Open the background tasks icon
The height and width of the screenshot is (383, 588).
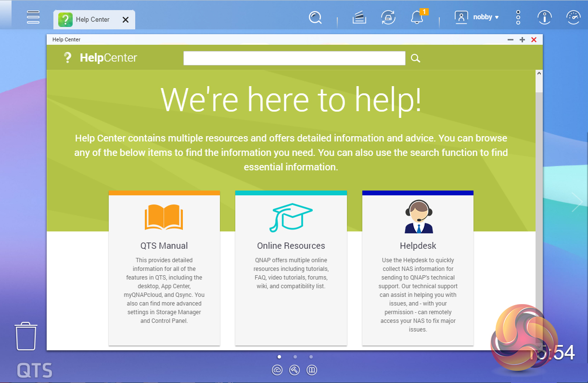point(358,18)
